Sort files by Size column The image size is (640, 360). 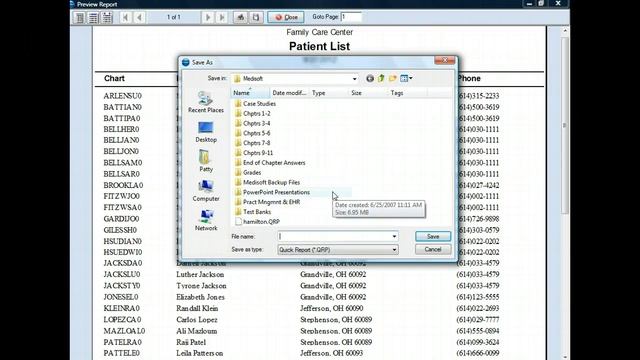368,93
